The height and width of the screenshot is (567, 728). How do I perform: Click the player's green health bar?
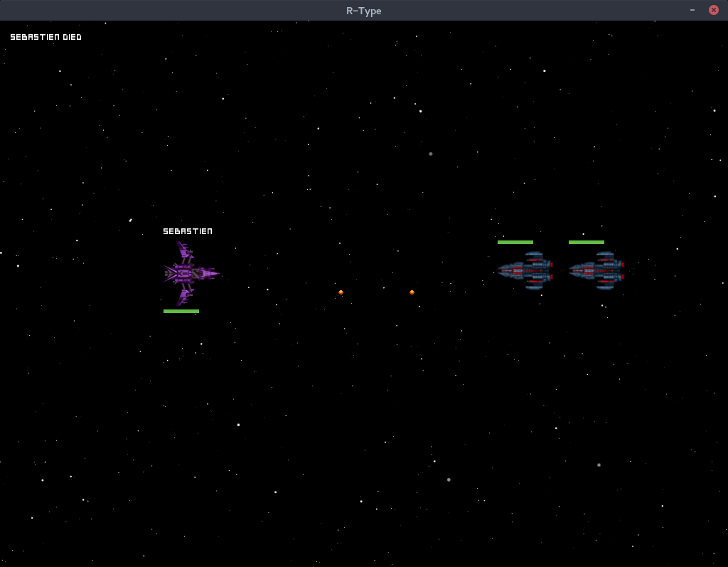point(181,311)
